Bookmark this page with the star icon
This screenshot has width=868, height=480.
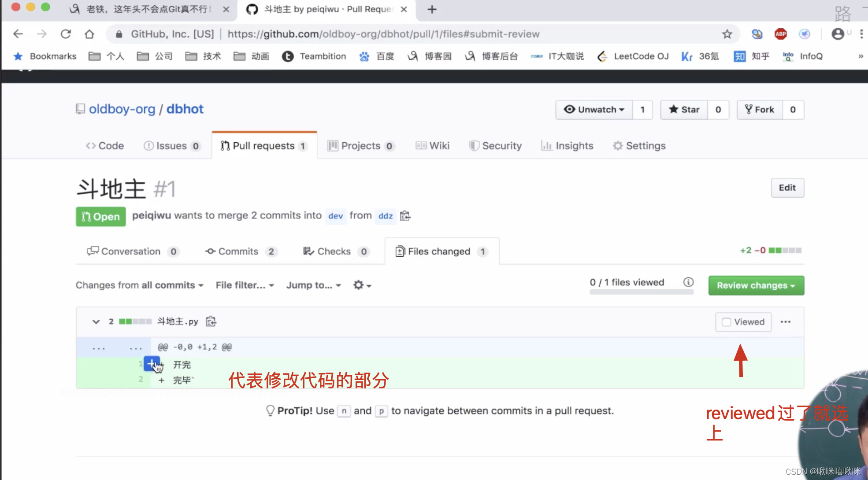click(x=727, y=34)
